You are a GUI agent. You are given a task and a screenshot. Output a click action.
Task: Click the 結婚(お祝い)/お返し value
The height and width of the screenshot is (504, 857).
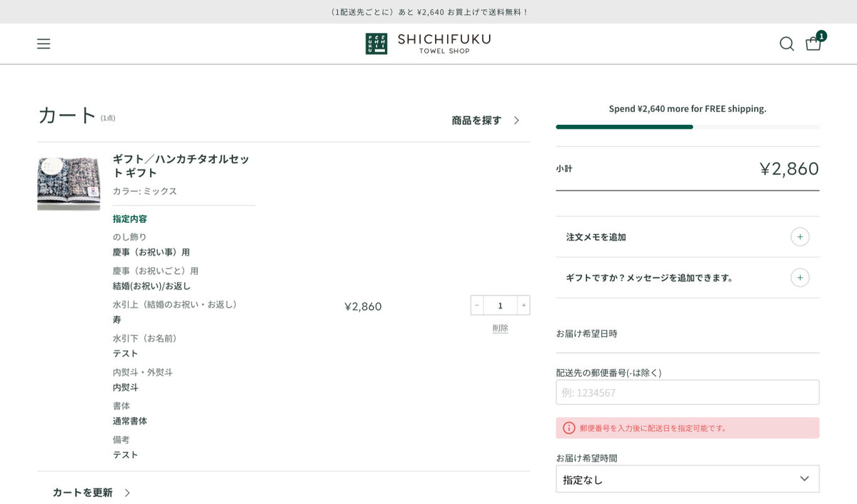(x=151, y=286)
